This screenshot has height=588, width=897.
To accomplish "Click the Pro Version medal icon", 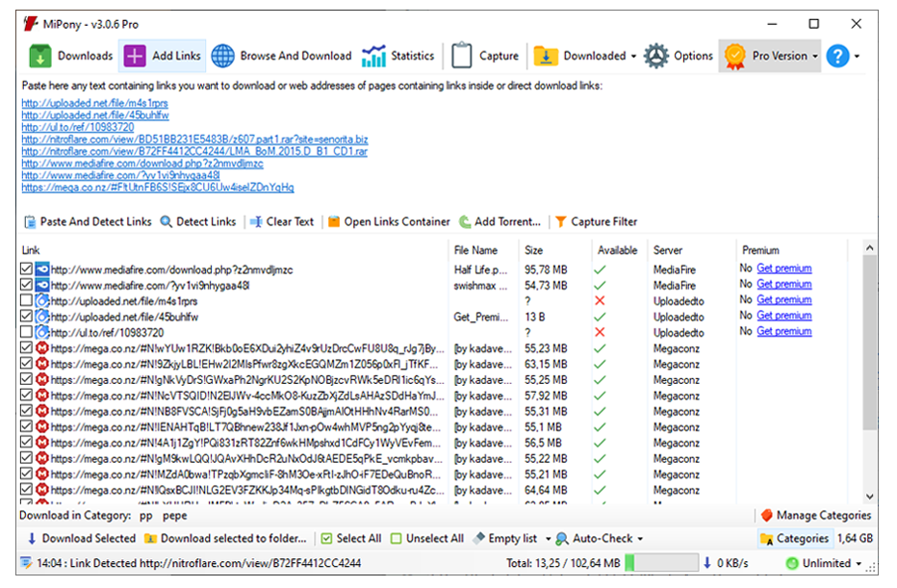I will 734,56.
